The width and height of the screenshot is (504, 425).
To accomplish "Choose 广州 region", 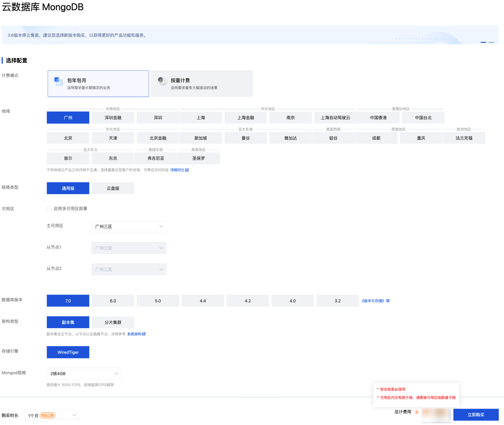I will 68,118.
